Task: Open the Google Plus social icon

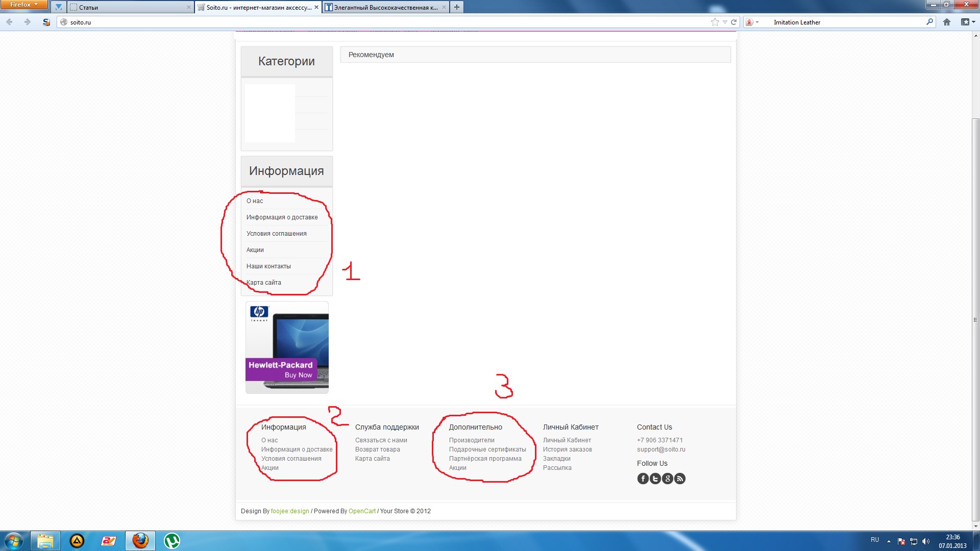Action: (x=668, y=479)
